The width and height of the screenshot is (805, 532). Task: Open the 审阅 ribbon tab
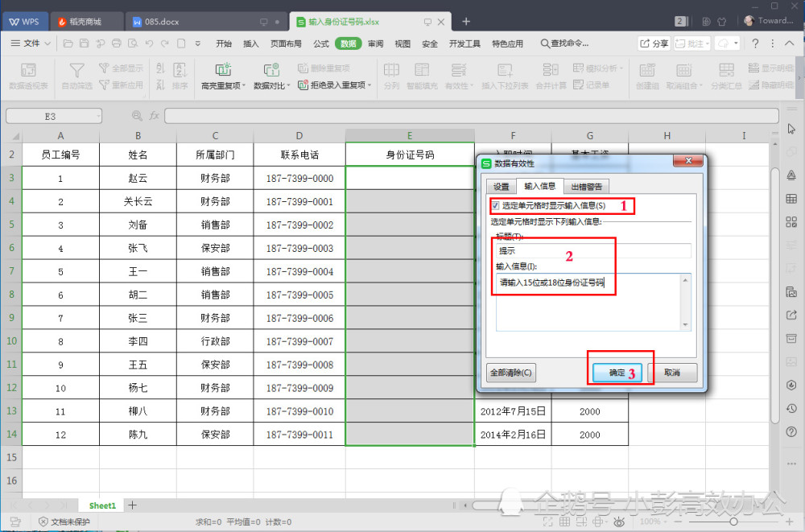point(375,43)
